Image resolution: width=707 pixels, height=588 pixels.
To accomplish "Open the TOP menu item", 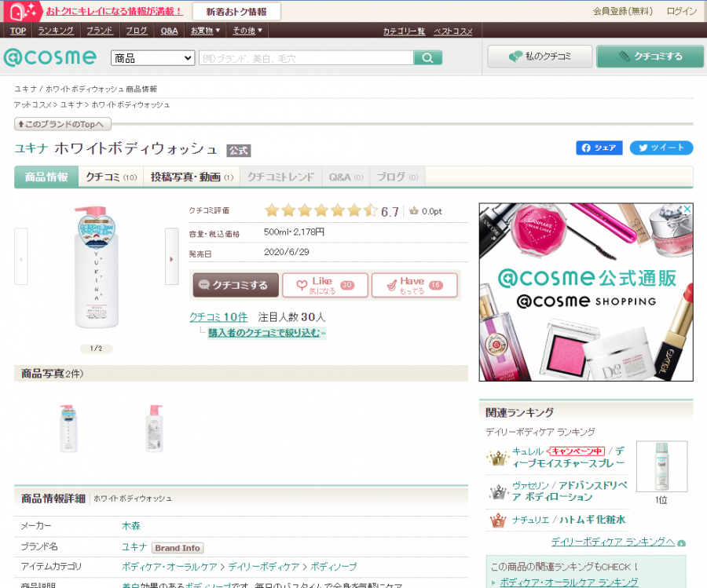I will (x=18, y=31).
